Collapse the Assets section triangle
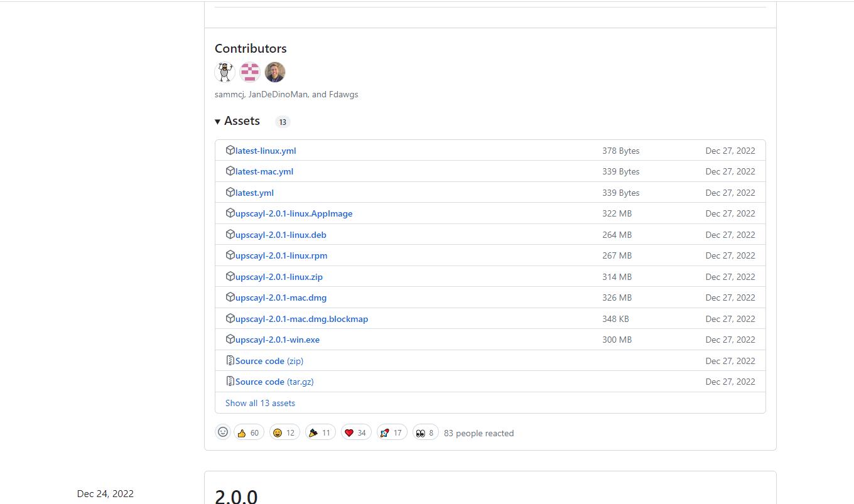 (217, 122)
